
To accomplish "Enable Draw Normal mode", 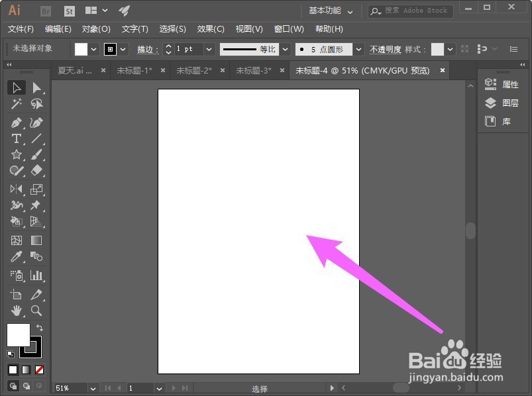I will point(13,386).
